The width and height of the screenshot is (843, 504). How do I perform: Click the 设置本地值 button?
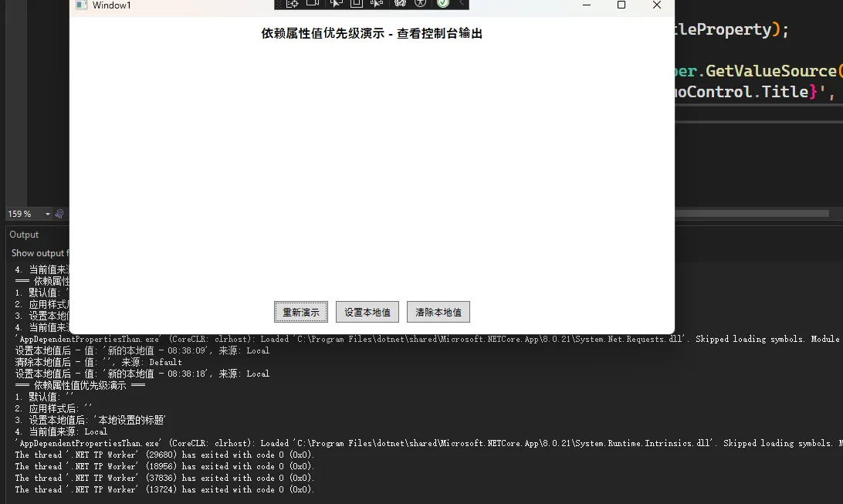(367, 312)
